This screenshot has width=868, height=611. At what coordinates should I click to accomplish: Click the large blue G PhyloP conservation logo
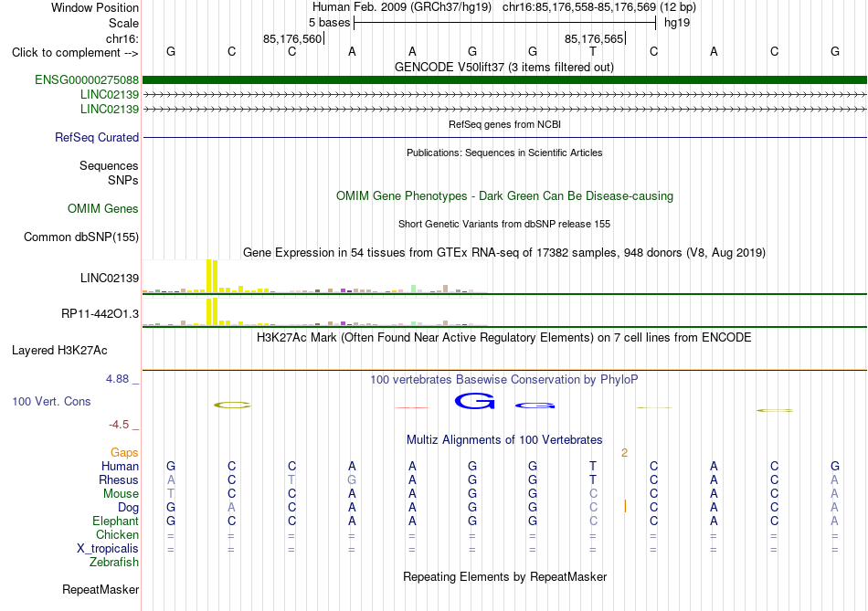(x=474, y=401)
